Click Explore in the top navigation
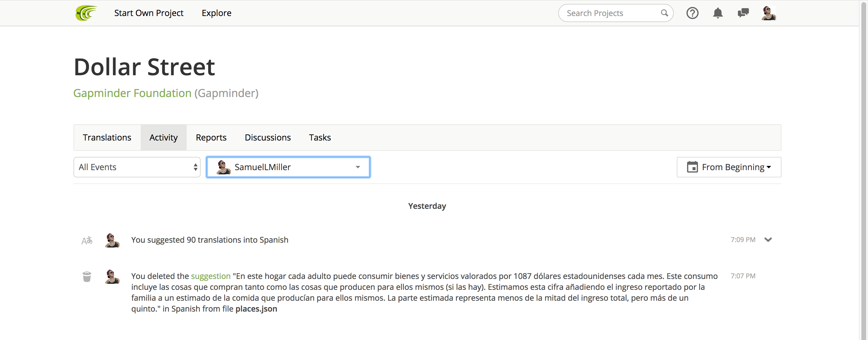This screenshot has width=868, height=340. (216, 13)
